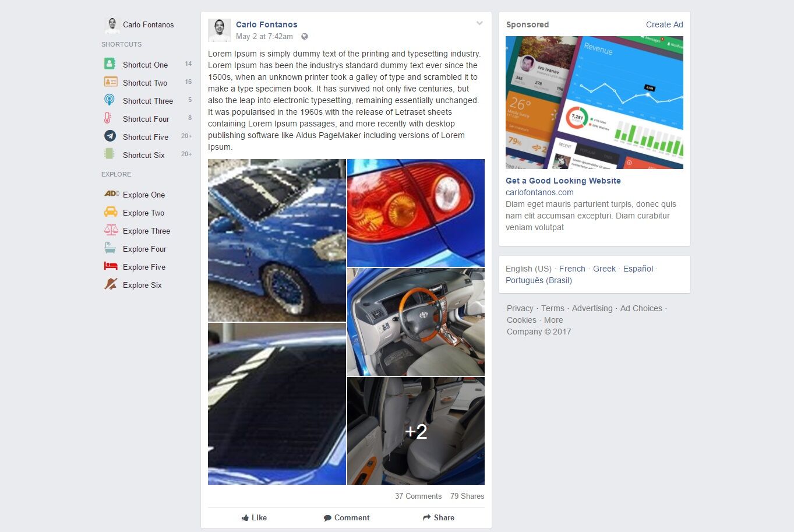Screen dimensions: 794x532
Task: Expand the post options chevron menu
Action: 479,24
